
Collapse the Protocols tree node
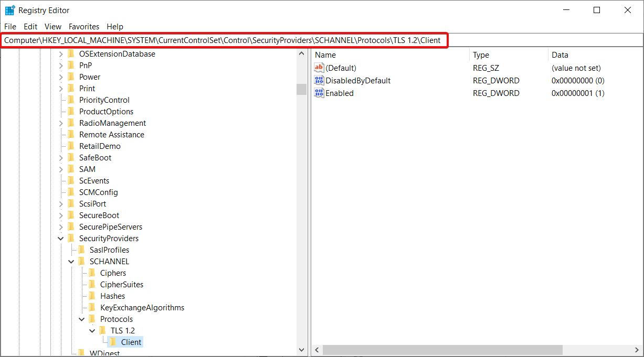(82, 319)
